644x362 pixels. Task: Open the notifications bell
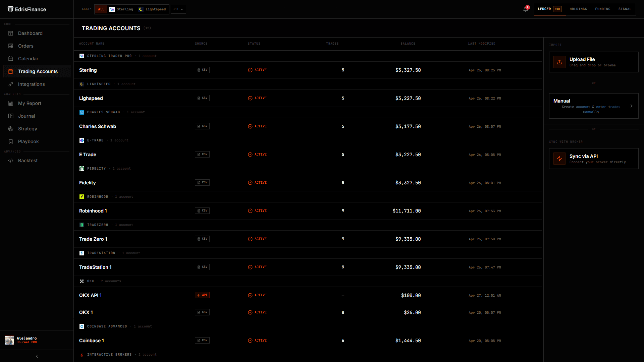[526, 9]
